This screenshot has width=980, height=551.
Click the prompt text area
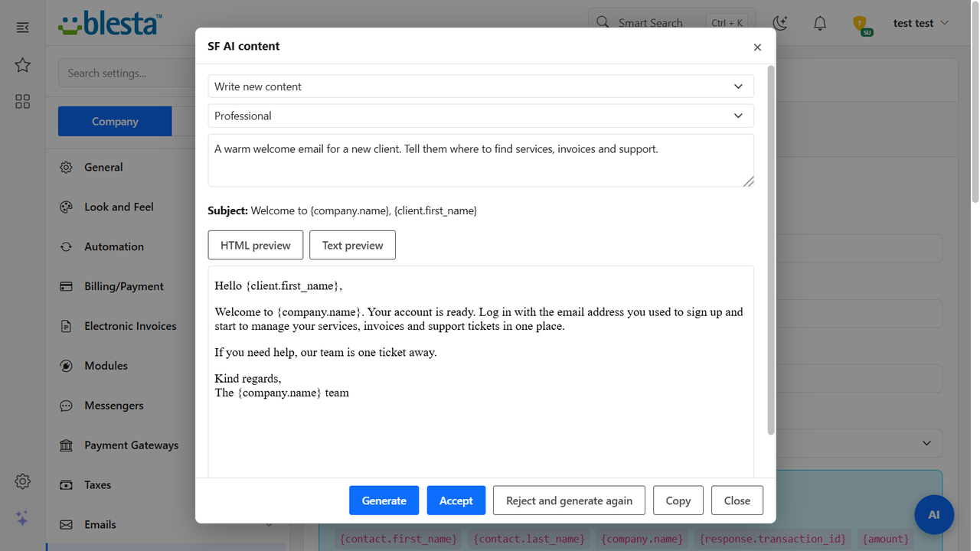[481, 161]
